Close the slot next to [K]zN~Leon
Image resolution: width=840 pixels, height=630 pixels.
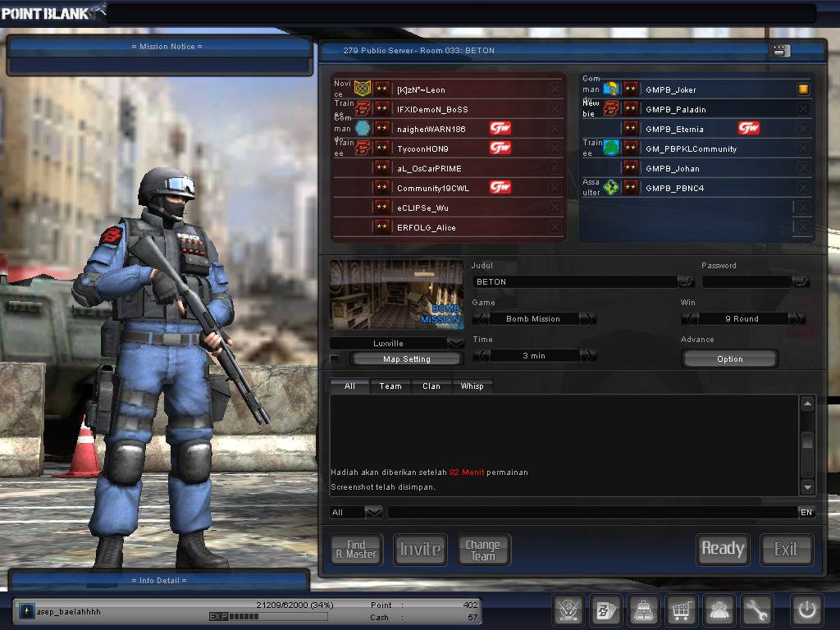click(555, 89)
